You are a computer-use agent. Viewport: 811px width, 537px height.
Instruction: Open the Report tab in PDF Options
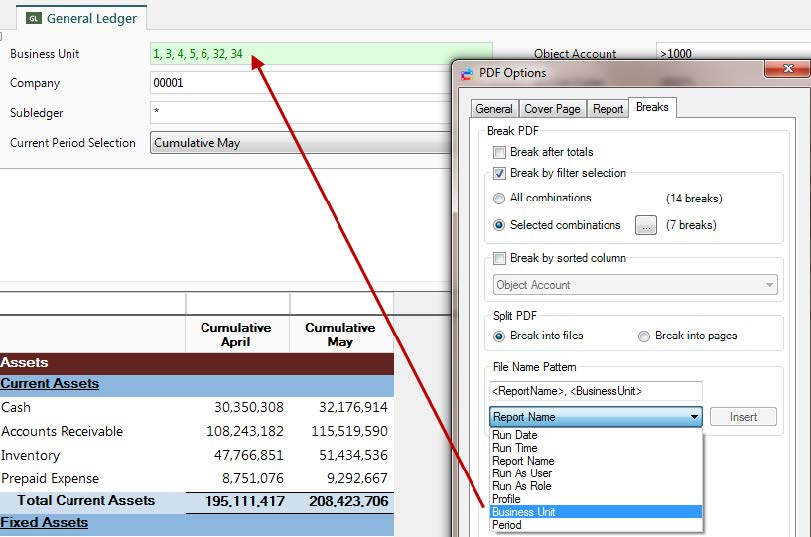(x=607, y=109)
